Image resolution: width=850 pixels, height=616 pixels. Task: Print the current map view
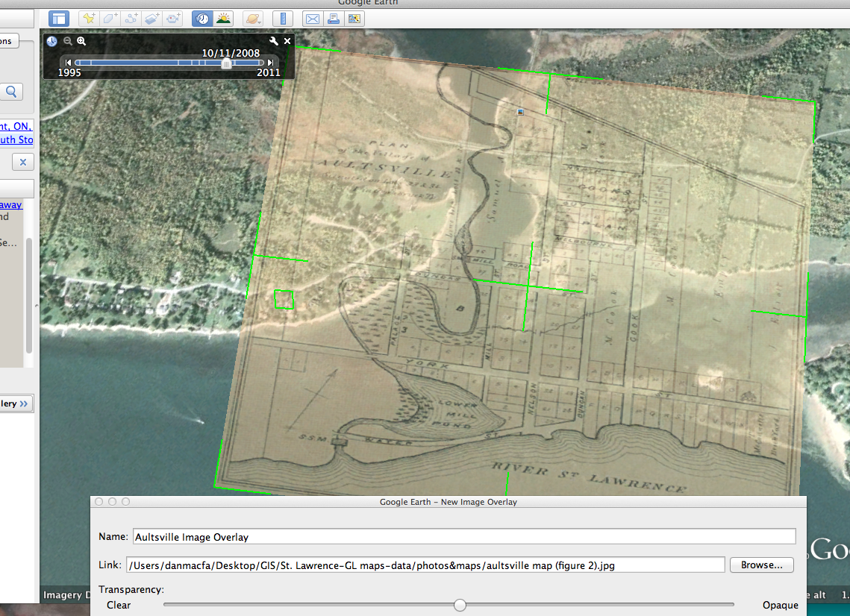[x=333, y=18]
